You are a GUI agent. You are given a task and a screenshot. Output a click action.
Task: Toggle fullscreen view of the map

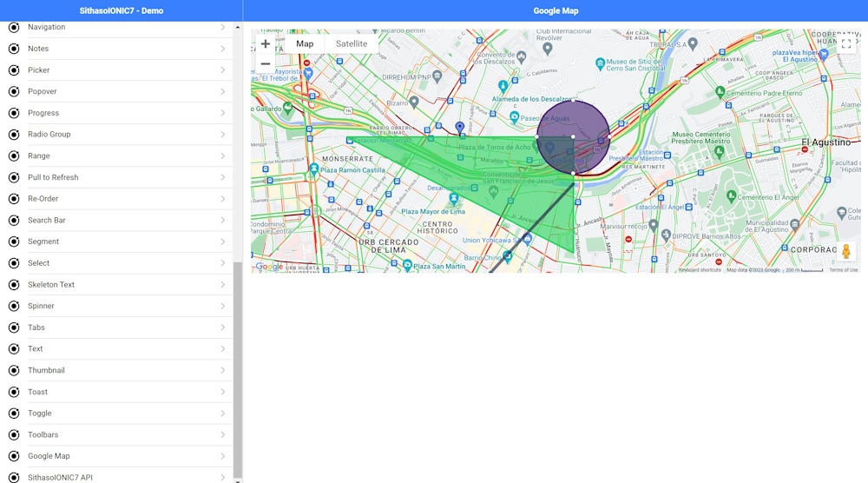point(845,43)
